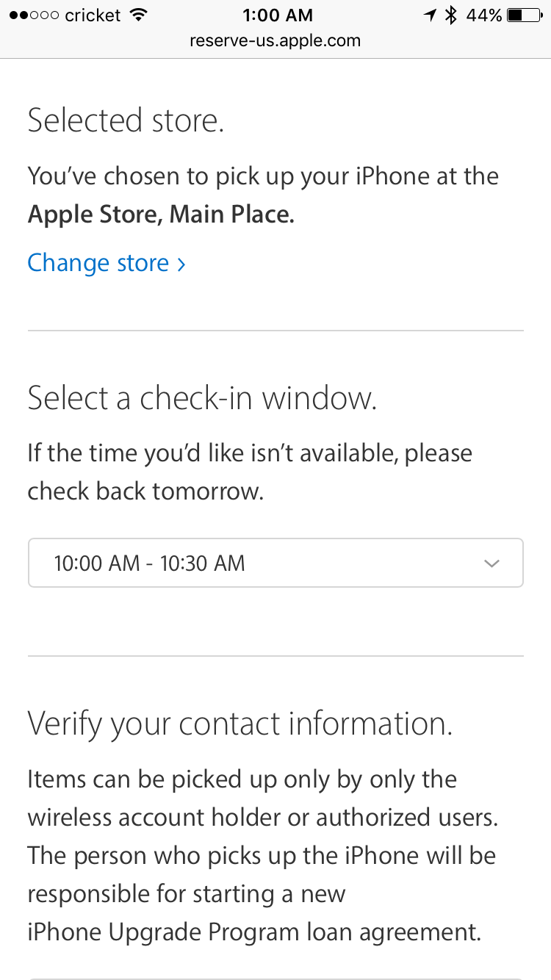Viewport: 551px width, 980px height.
Task: Tap the Wi-Fi icon in status bar
Action: pos(137,15)
